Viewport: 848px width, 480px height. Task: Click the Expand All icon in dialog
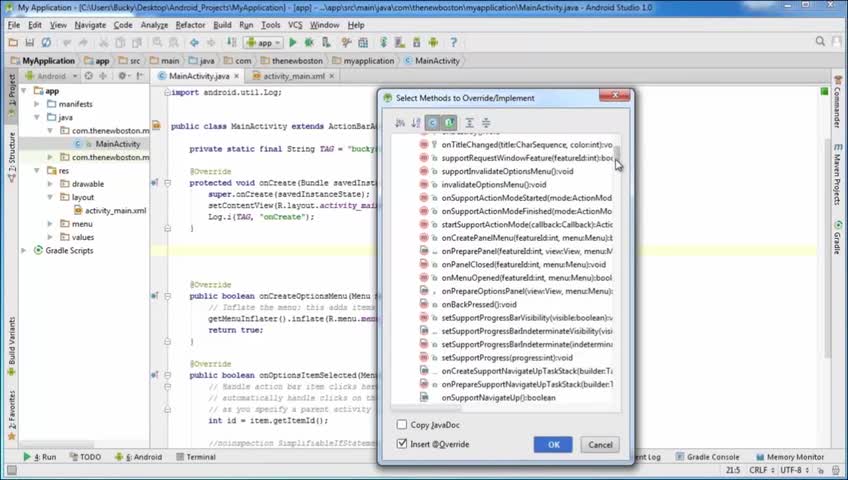[469, 123]
